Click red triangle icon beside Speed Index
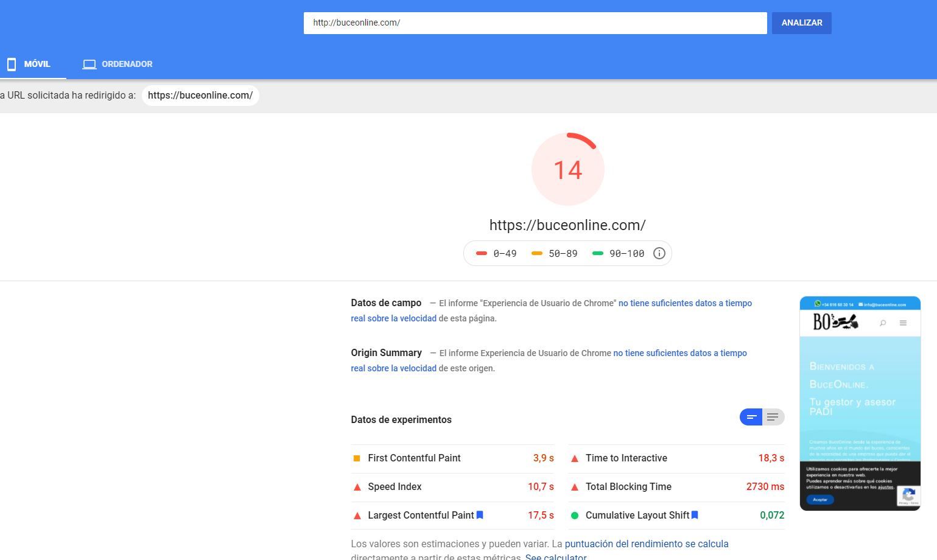Viewport: 937px width, 560px height. (357, 487)
